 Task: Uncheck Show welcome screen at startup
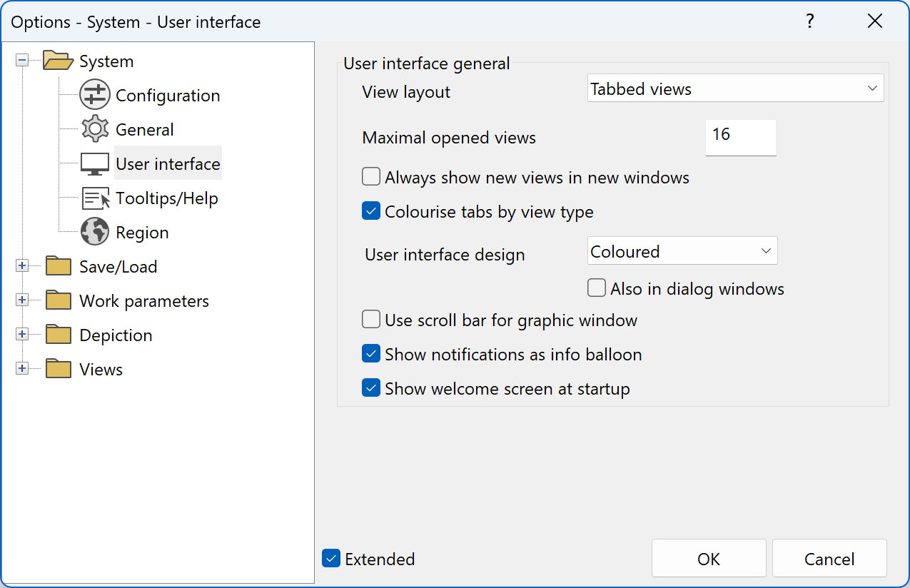click(x=370, y=387)
